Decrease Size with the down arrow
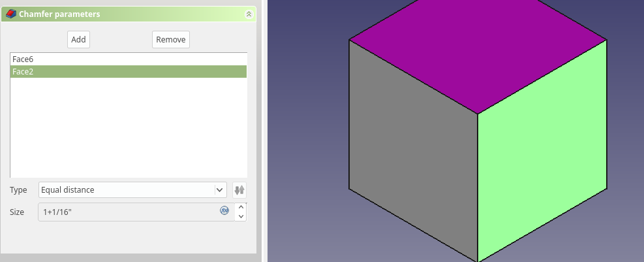Image resolution: width=644 pixels, height=262 pixels. tap(241, 217)
